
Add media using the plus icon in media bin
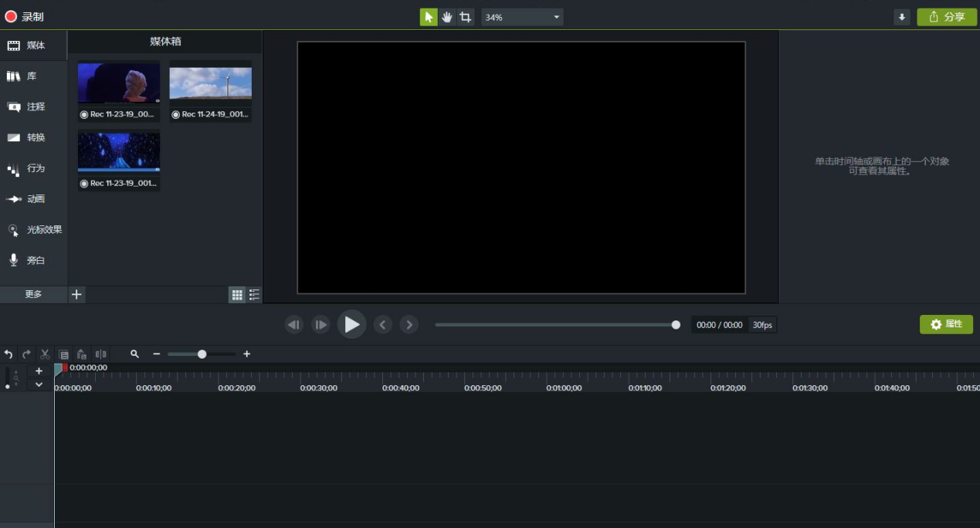[x=76, y=294]
